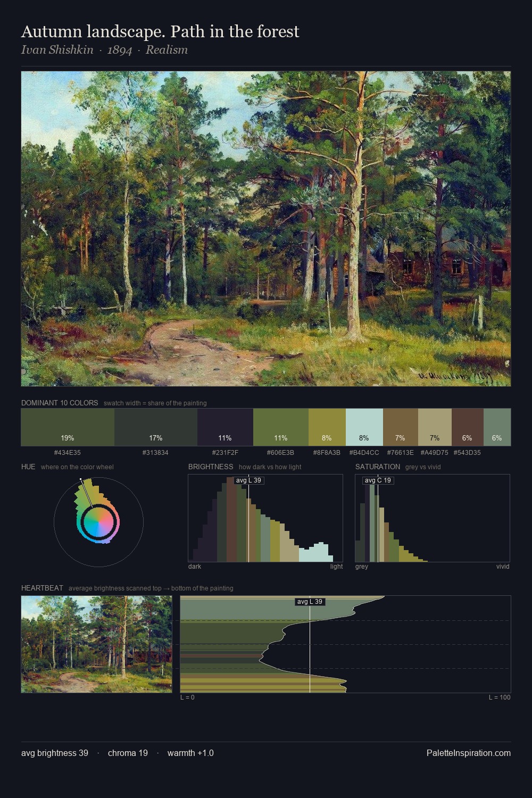Click the hue color wheel chart
This screenshot has width=532, height=798.
(98, 522)
